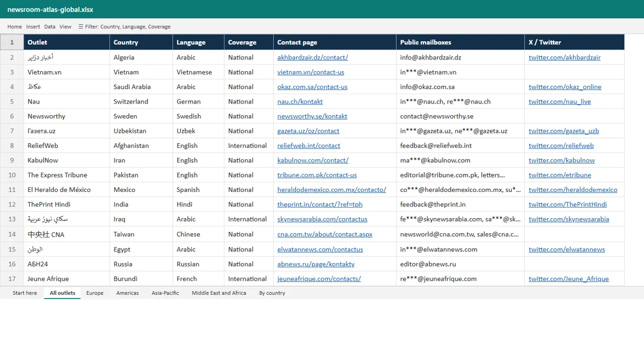Switch to the Europe sheet tab
The width and height of the screenshot is (644, 349).
coord(95,293)
